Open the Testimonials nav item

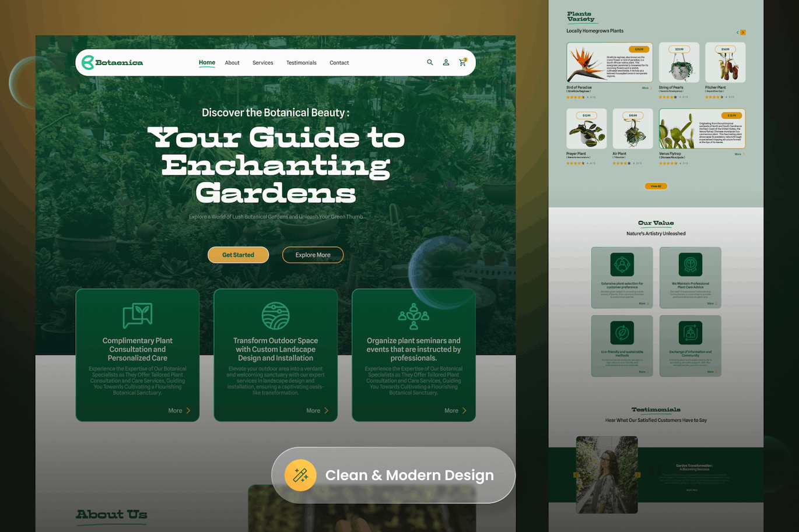pos(302,63)
